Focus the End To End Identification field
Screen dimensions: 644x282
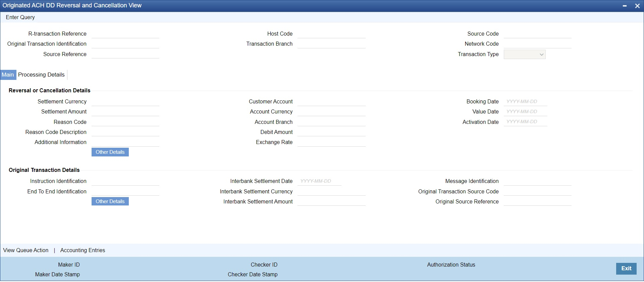coord(125,192)
